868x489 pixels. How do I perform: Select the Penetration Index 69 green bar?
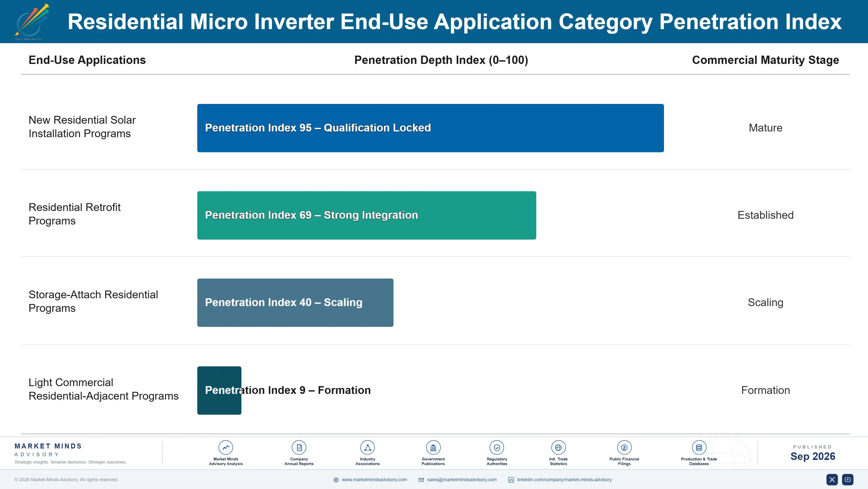(x=367, y=215)
